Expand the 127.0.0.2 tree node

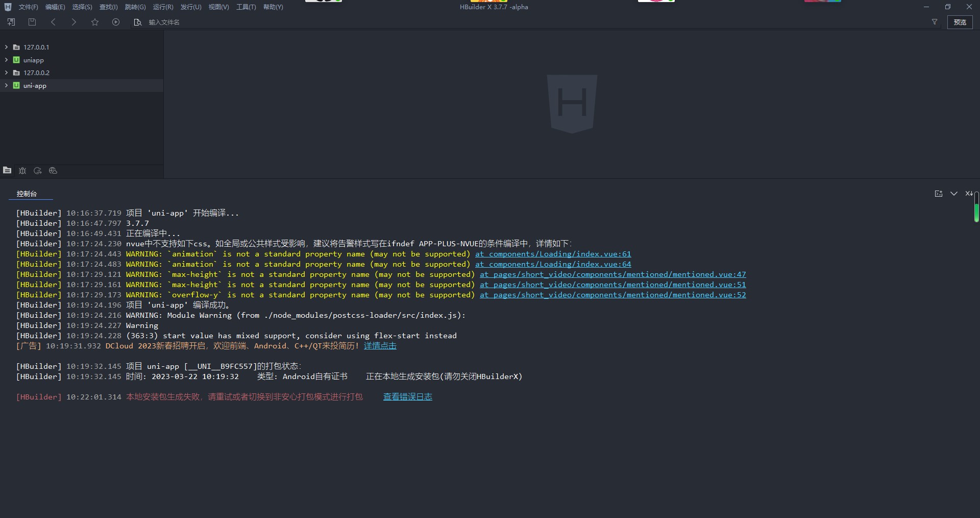pos(6,73)
